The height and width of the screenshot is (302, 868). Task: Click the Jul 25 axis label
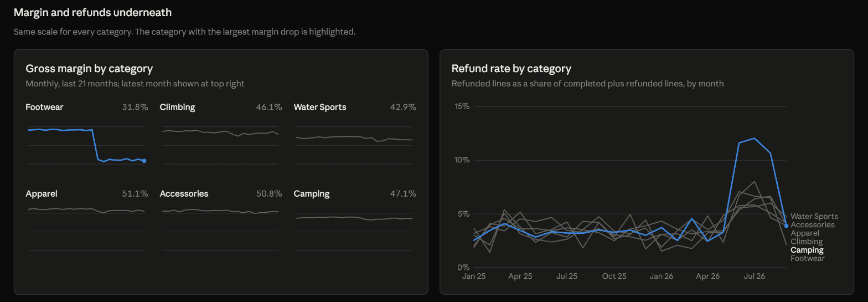567,276
